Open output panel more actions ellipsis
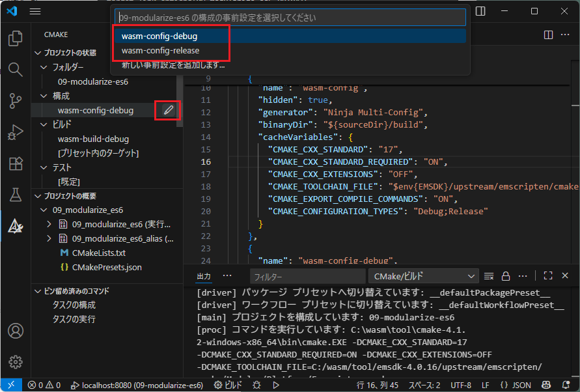 [x=523, y=276]
